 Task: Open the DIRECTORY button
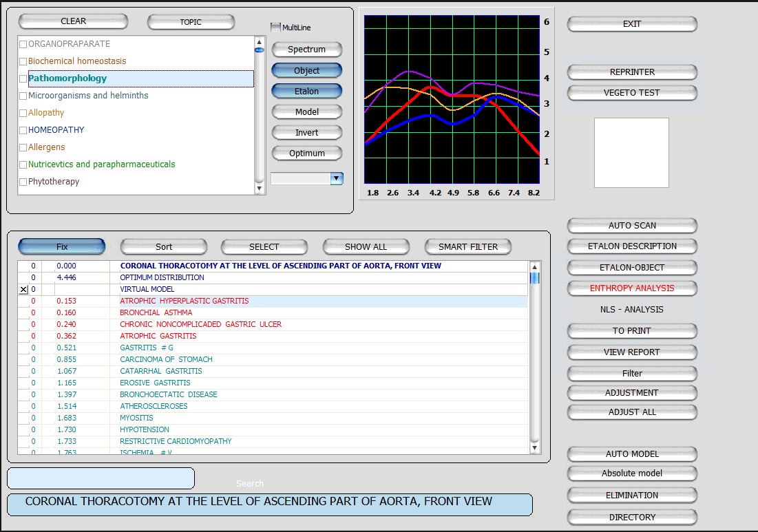point(631,518)
